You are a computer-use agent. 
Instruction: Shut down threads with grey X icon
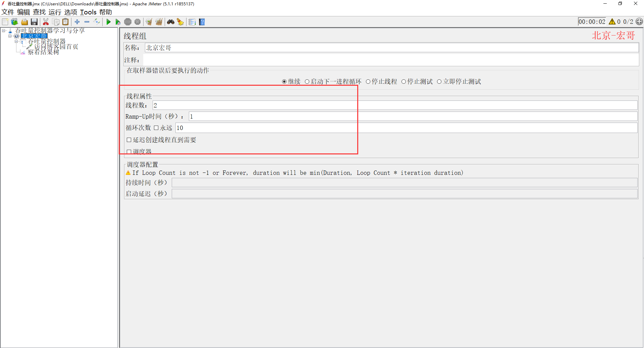click(138, 22)
